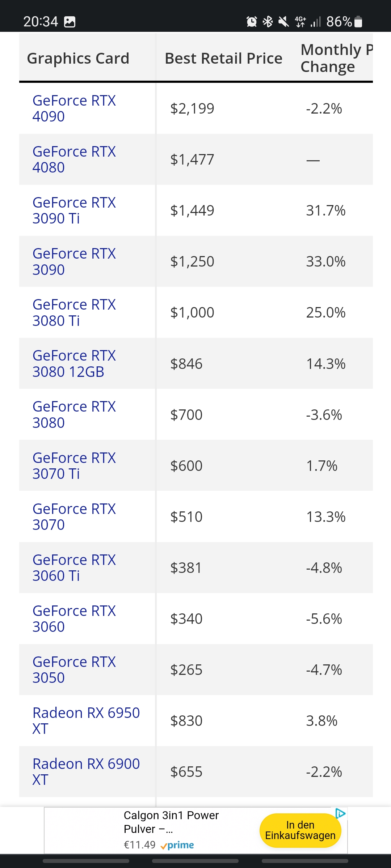The width and height of the screenshot is (391, 868).
Task: Click the AdChoices triangle icon on ad
Action: 340,814
